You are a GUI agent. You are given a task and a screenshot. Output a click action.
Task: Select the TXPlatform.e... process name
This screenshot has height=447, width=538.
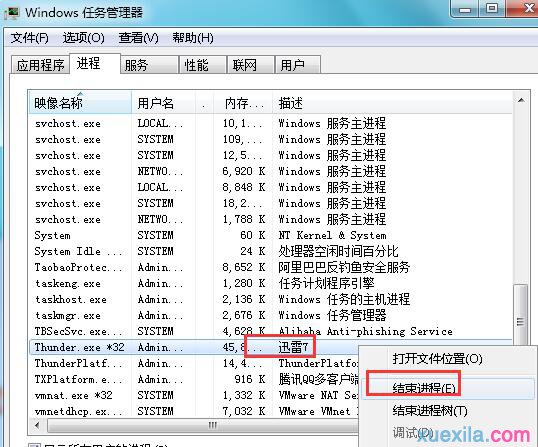(78, 379)
